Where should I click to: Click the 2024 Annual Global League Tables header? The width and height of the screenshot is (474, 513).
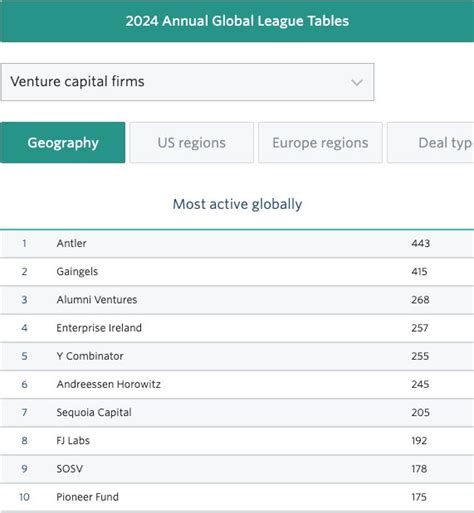[237, 21]
